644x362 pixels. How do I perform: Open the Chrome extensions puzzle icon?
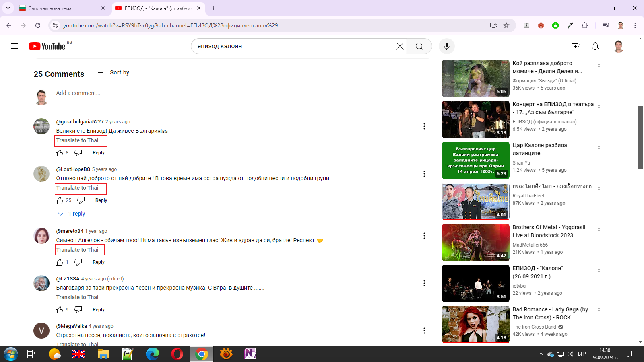pyautogui.click(x=585, y=25)
